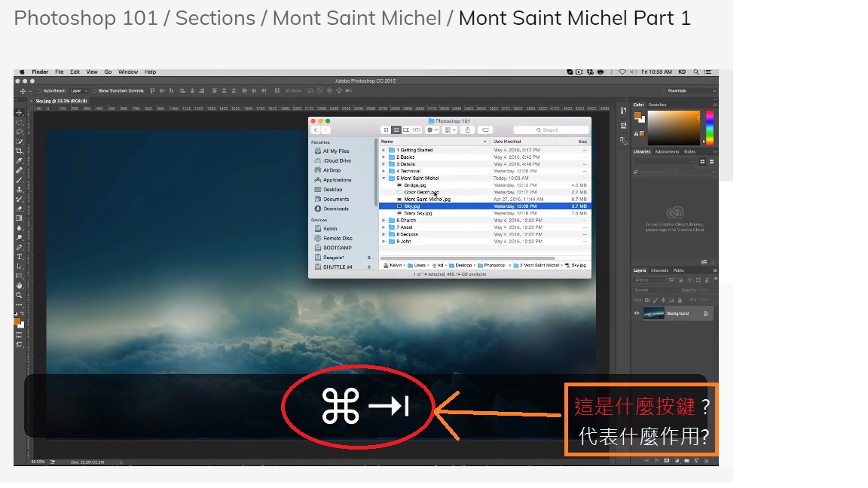Select the Move tool
The width and height of the screenshot is (868, 488).
19,114
